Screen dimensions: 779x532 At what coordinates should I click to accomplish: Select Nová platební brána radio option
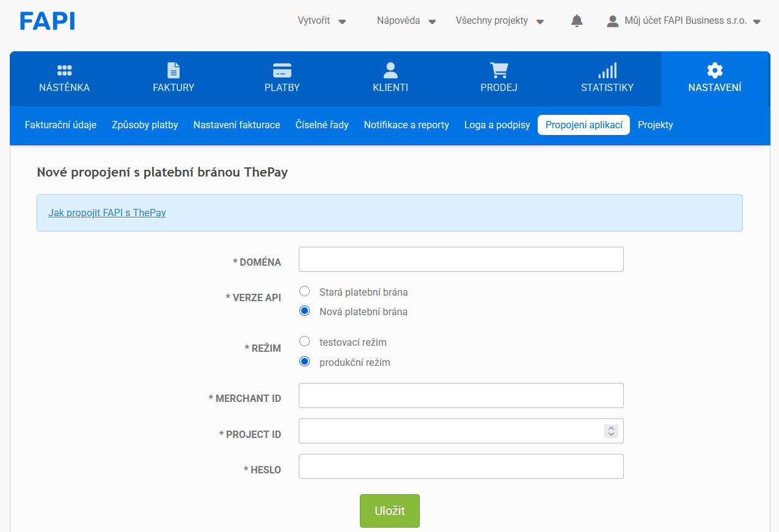[305, 311]
